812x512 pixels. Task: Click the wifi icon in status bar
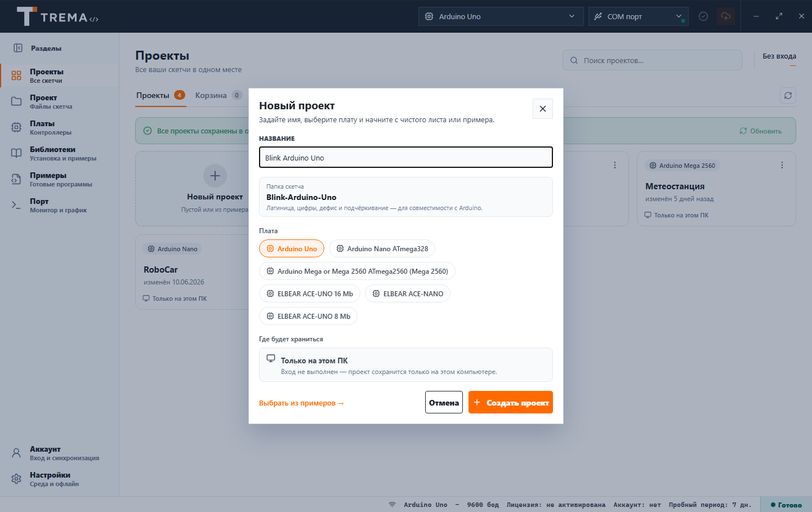tap(392, 505)
